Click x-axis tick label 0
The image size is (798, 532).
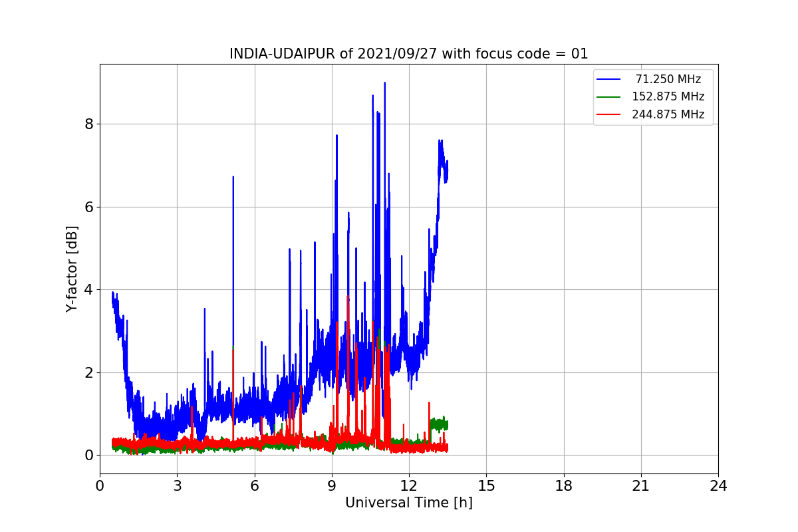coord(100,485)
